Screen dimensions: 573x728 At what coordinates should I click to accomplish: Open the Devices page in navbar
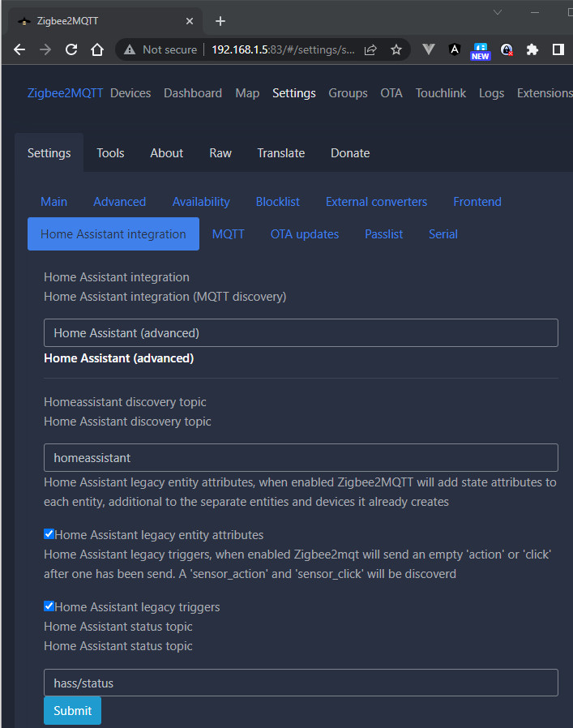(130, 93)
